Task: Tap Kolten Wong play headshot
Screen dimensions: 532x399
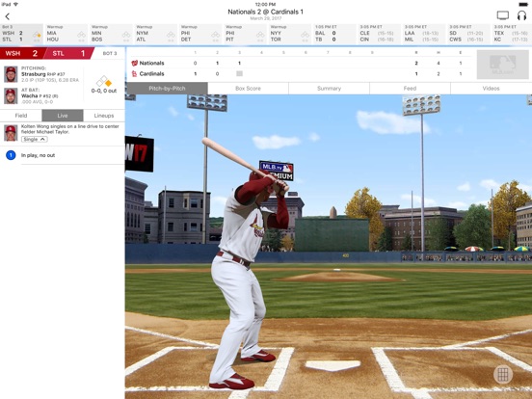Action: (x=11, y=133)
